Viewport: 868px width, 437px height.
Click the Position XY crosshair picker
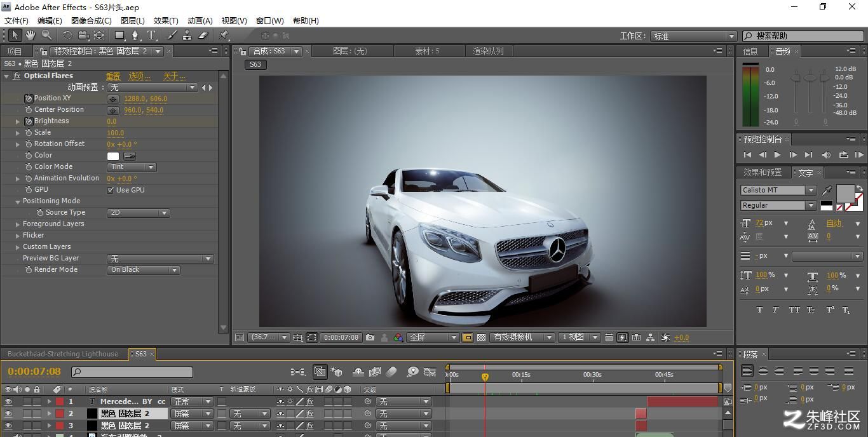click(113, 99)
